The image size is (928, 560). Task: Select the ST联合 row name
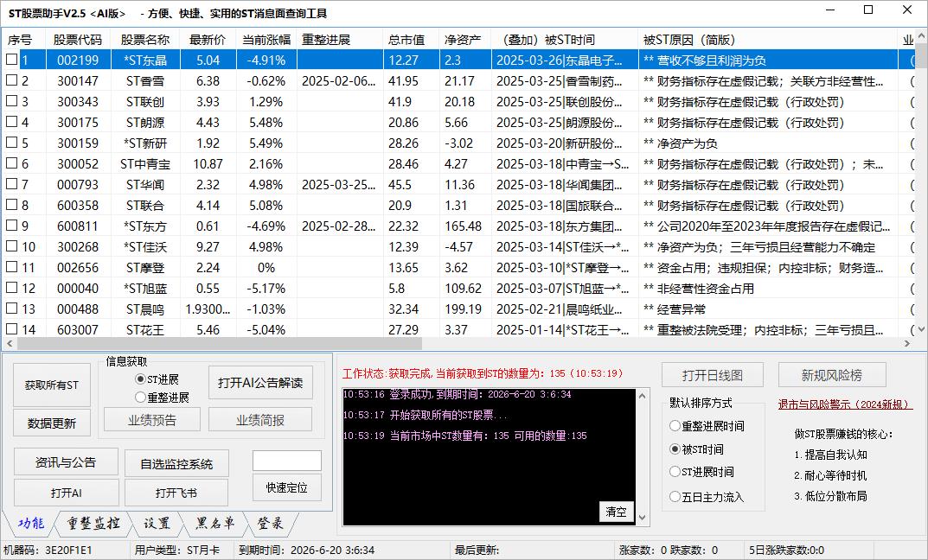coord(145,205)
